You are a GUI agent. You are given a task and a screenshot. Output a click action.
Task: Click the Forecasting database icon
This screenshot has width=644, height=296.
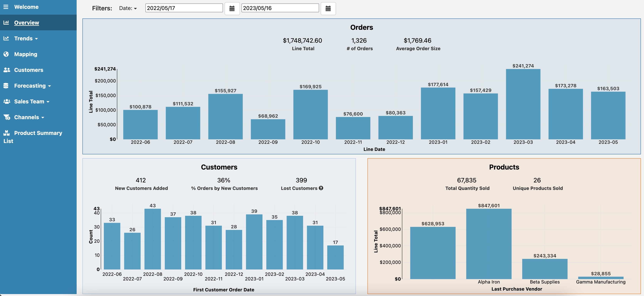tap(6, 86)
